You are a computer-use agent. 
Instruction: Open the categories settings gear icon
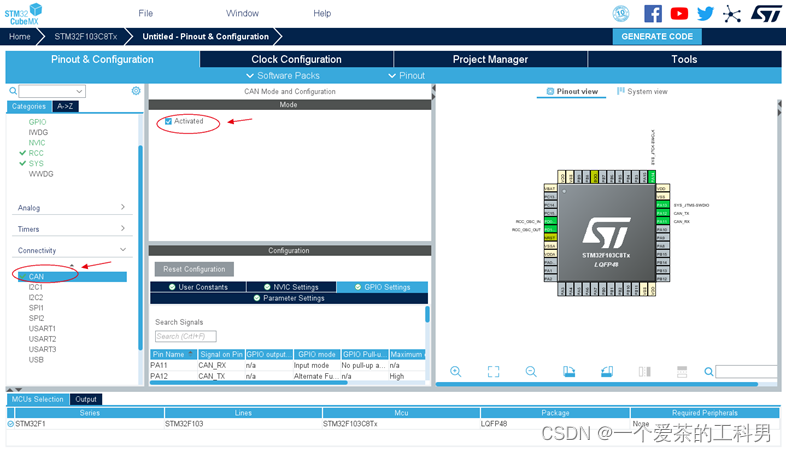136,91
